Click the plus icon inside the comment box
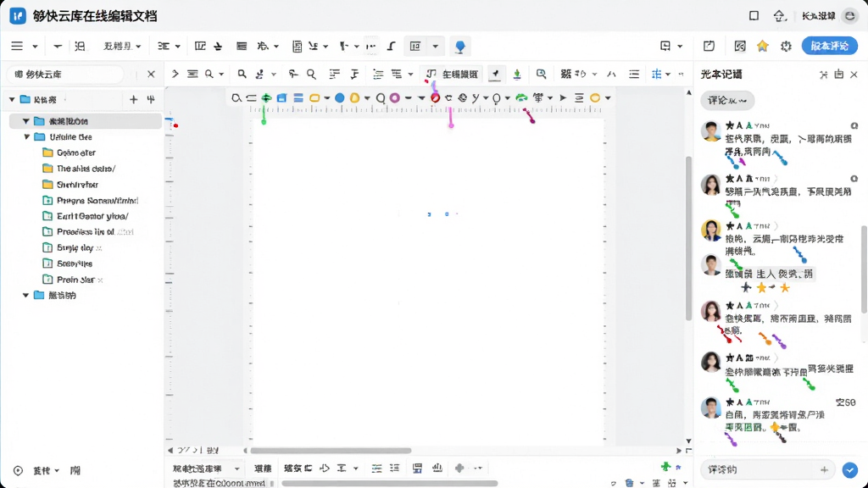Image resolution: width=868 pixels, height=488 pixels. (x=824, y=469)
